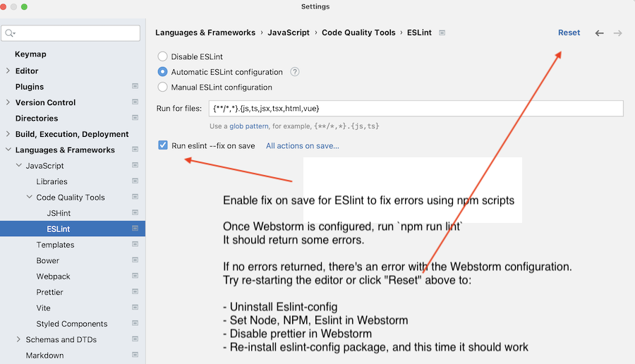Screen dimensions: 635x364
Task: Open the Webpack settings entry
Action: 53,276
